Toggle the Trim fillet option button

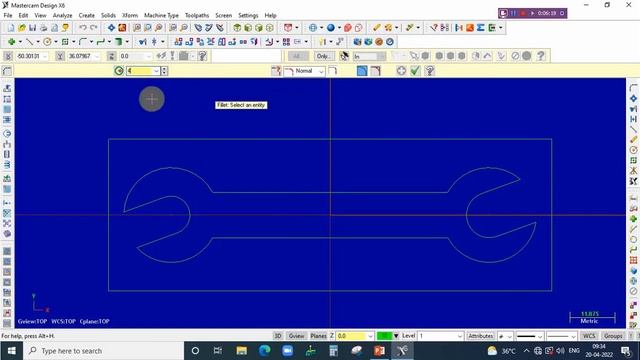pyautogui.click(x=362, y=71)
